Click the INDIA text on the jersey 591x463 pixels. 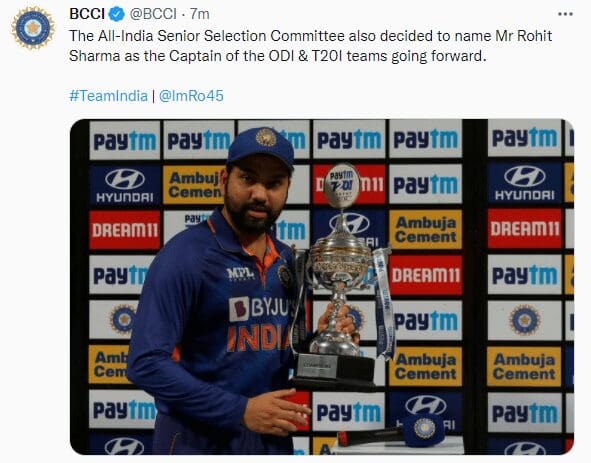coord(259,338)
